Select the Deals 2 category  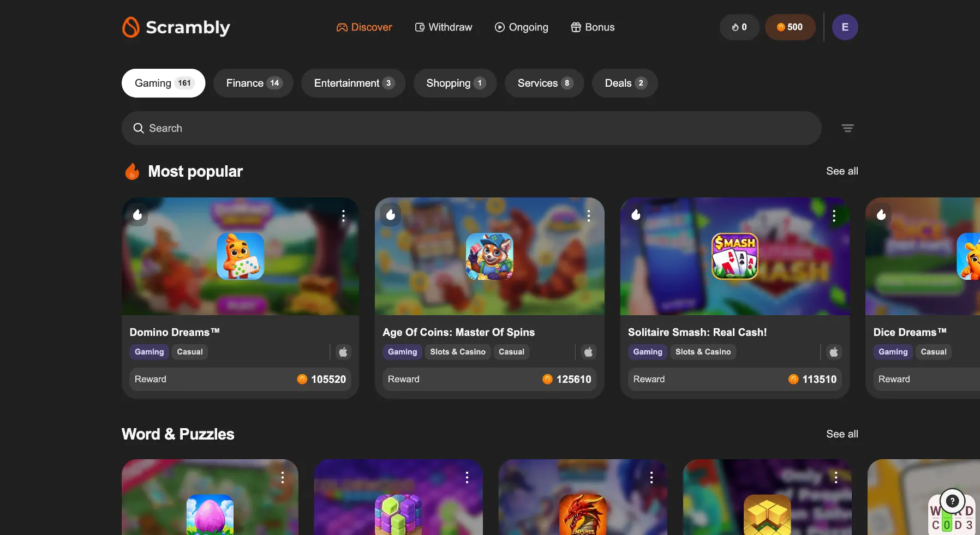625,83
